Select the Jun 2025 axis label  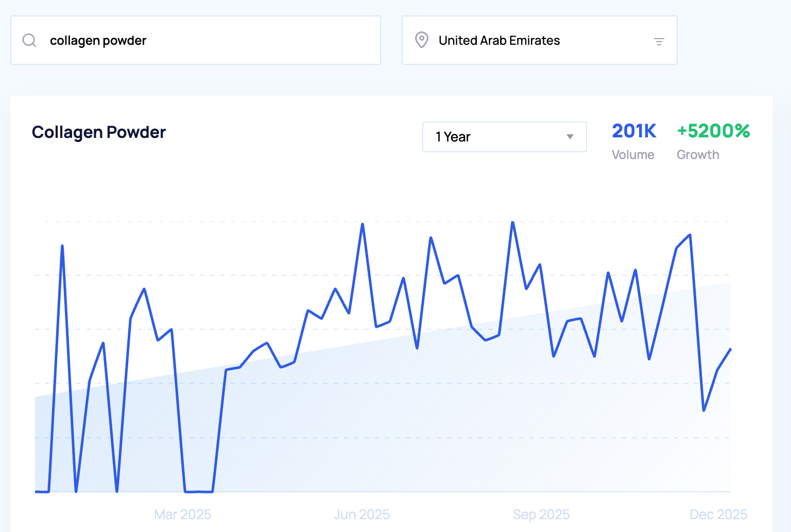pos(362,515)
